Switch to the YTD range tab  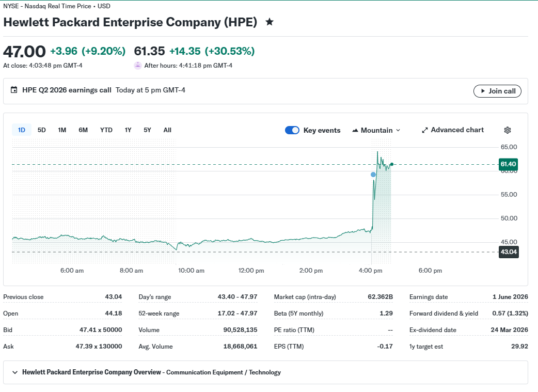(106, 130)
